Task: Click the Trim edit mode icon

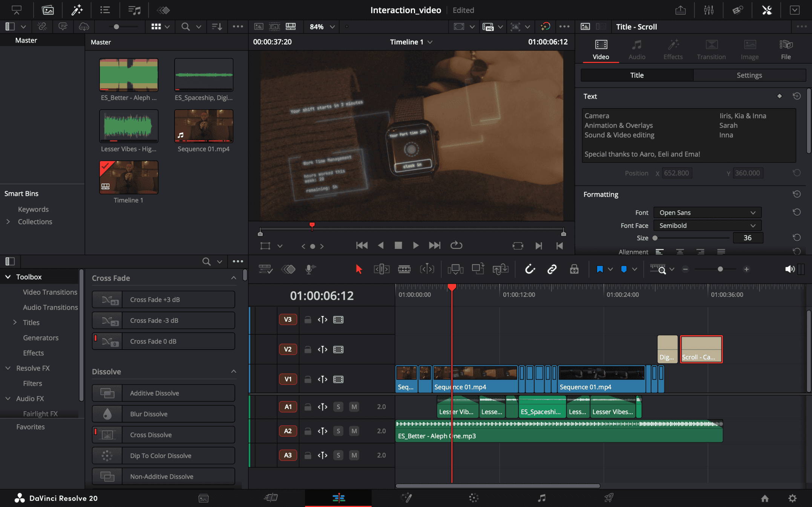Action: pyautogui.click(x=381, y=269)
